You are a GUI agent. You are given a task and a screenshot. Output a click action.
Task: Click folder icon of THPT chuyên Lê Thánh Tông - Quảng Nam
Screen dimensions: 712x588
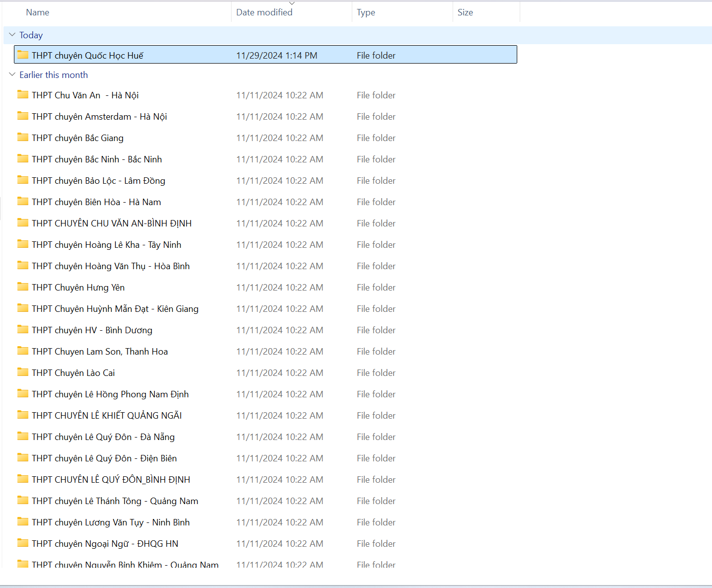click(23, 500)
